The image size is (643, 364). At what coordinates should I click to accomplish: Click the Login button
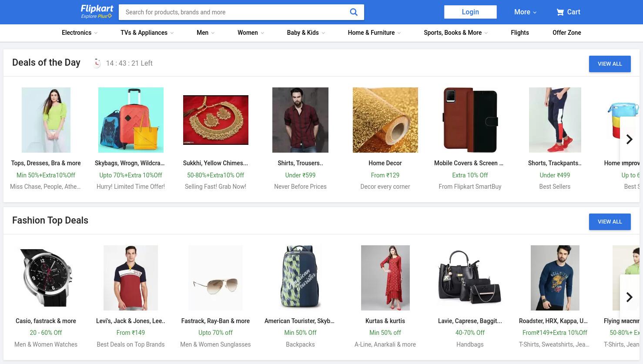pos(470,12)
